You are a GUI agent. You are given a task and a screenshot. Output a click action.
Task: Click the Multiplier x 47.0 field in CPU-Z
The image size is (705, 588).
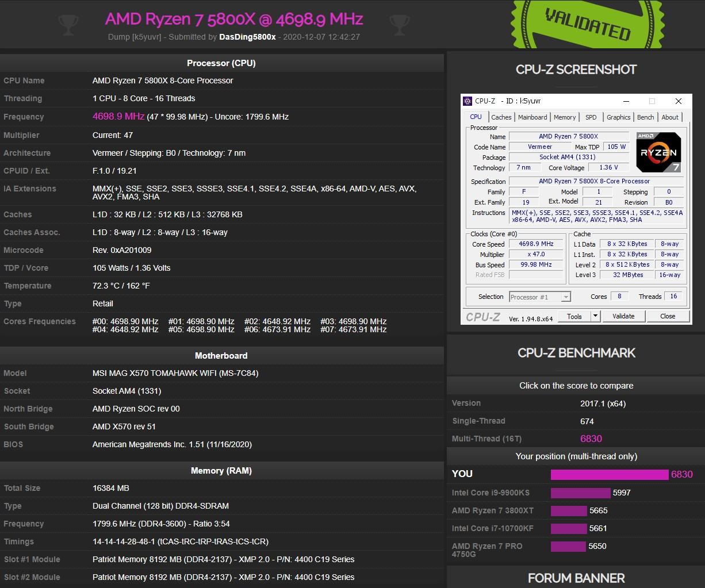536,255
